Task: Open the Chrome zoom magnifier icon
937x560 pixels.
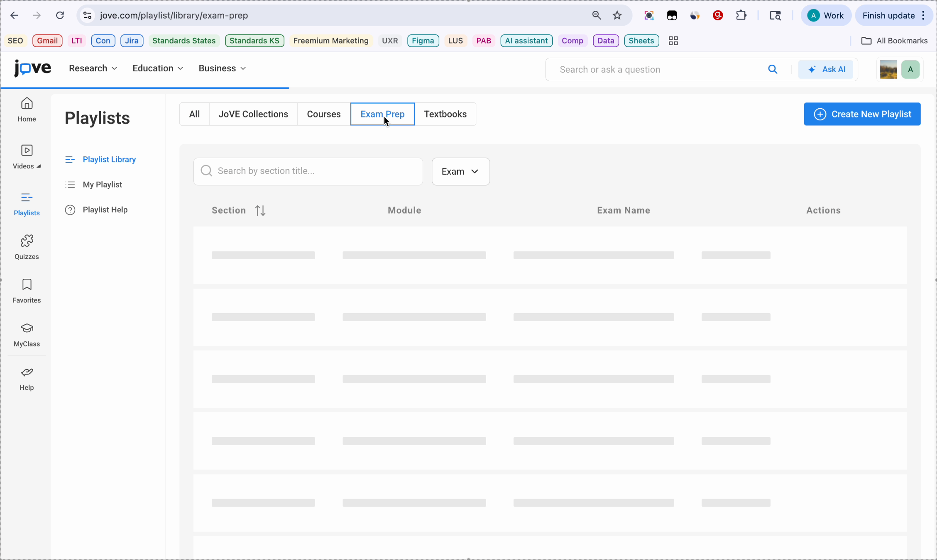Action: [x=597, y=15]
